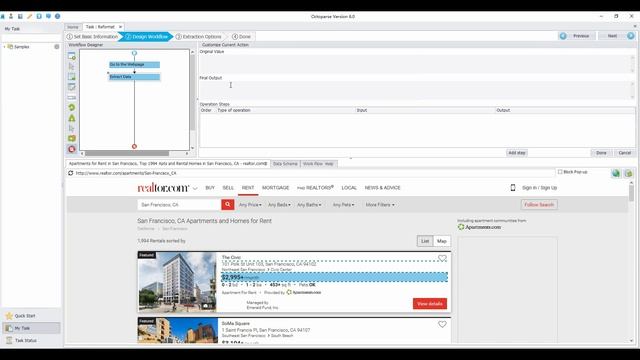Select the topmost icon in the Workflow Designer toolbox
This screenshot has width=640, height=360.
[x=72, y=56]
